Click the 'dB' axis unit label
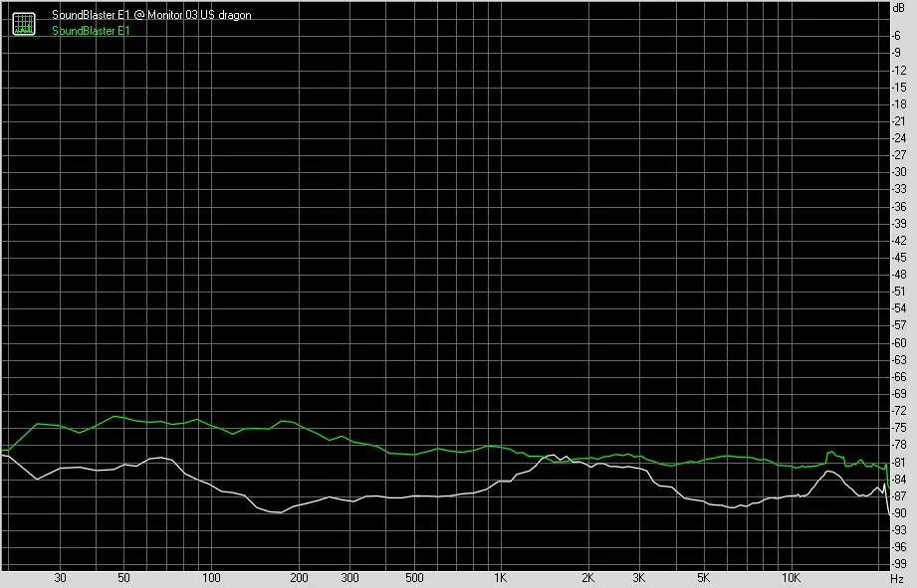917x588 pixels. 899,8
